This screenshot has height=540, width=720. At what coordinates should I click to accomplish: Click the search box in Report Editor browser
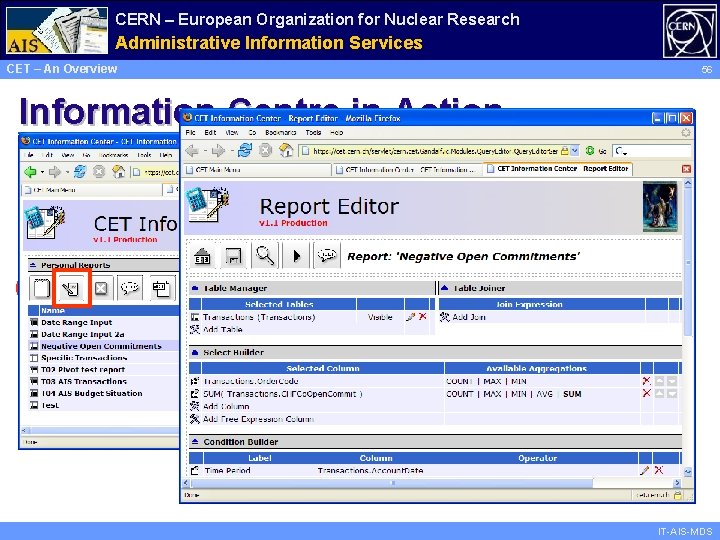click(x=652, y=151)
